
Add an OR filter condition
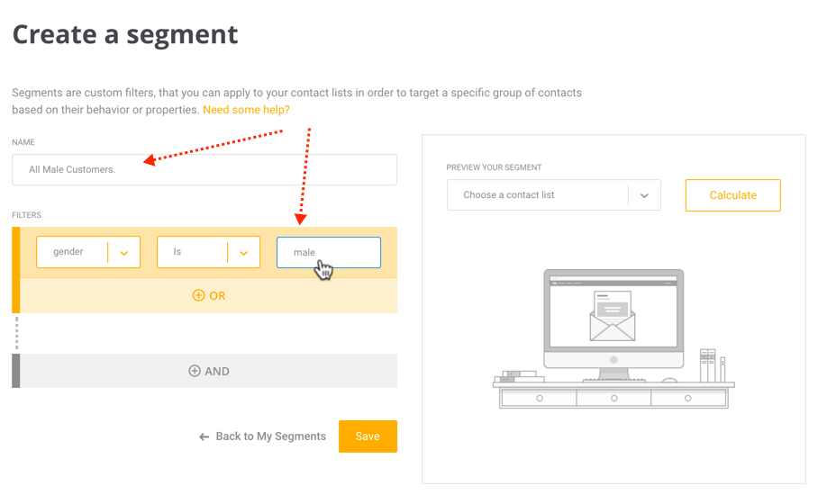tap(209, 295)
